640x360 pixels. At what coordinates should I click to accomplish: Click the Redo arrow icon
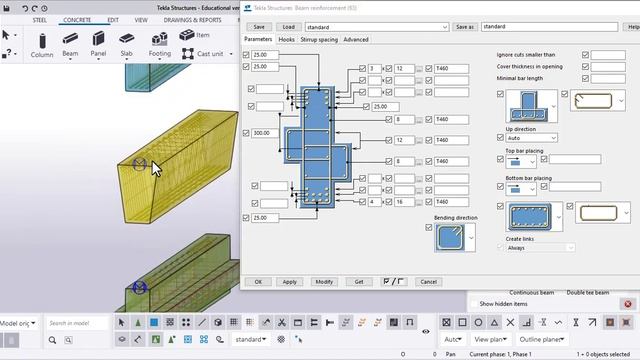pyautogui.click(x=34, y=8)
